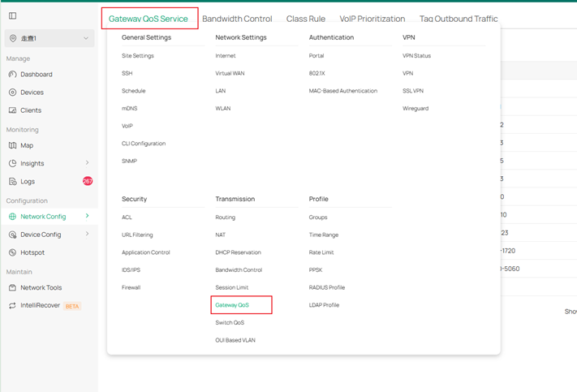The height and width of the screenshot is (392, 577).
Task: Open the DHCP Reservation link
Action: pos(238,252)
